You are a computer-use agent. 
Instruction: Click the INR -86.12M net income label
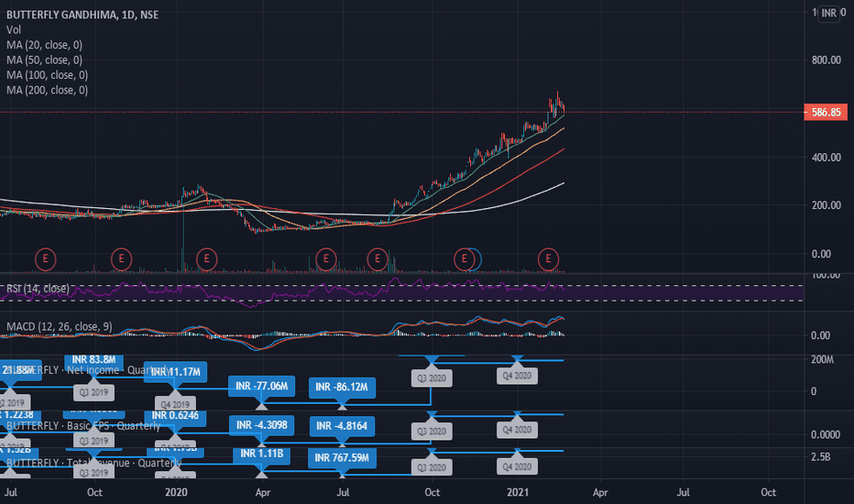point(342,388)
